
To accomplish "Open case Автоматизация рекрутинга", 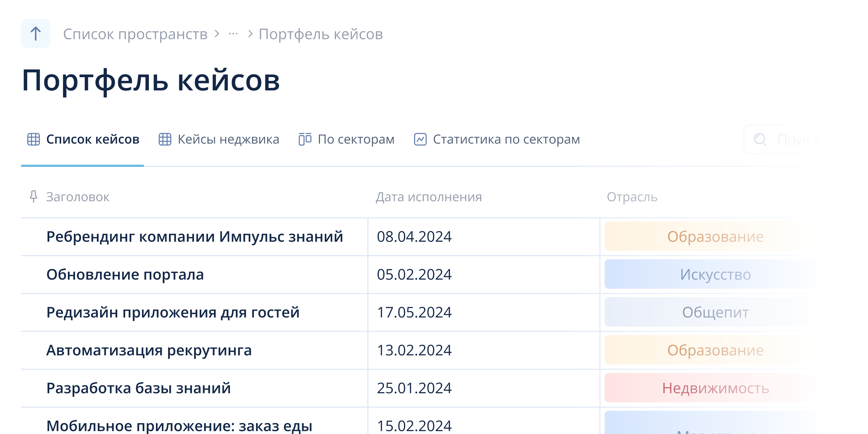I will coord(149,350).
